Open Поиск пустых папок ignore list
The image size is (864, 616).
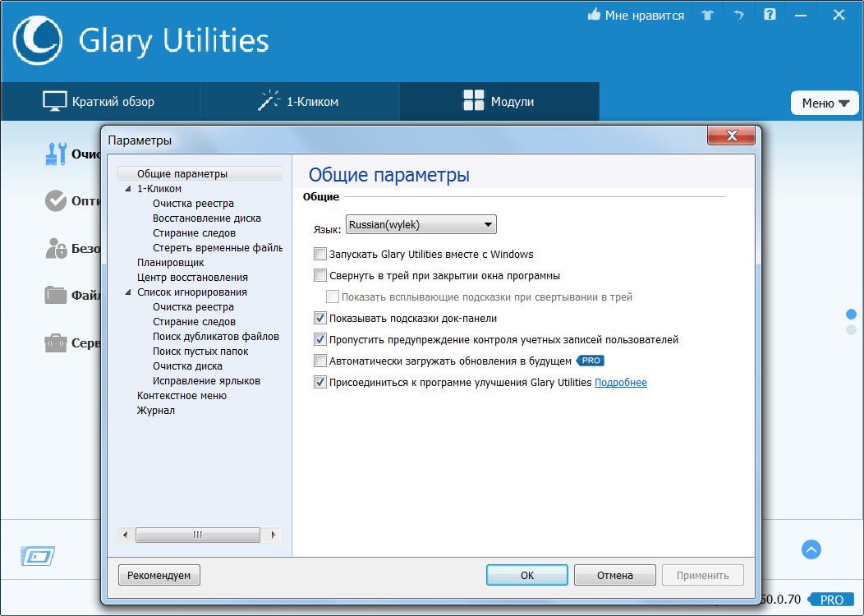tap(200, 351)
